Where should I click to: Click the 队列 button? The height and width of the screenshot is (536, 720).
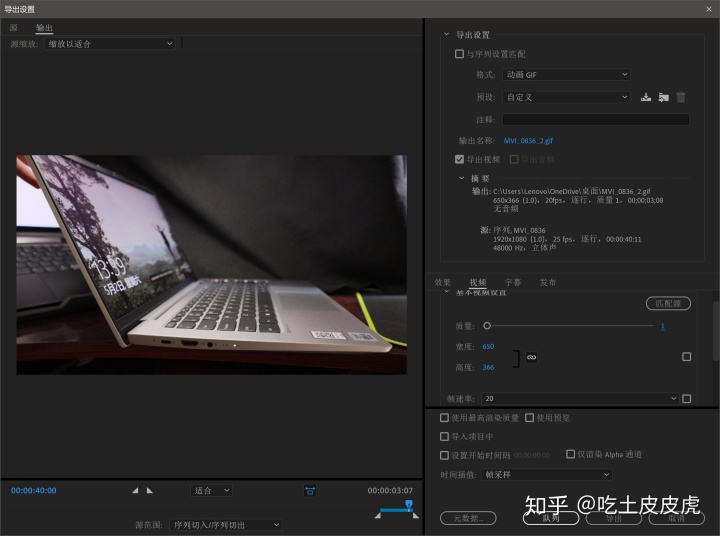tap(551, 518)
